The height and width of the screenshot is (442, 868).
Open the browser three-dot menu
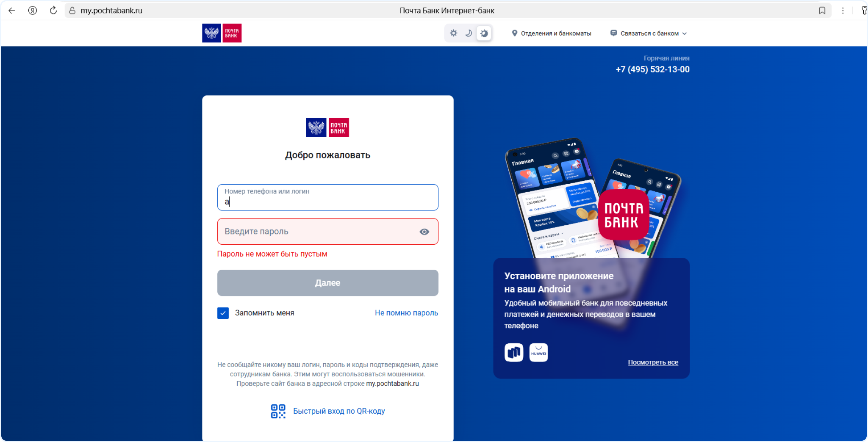[x=843, y=11]
